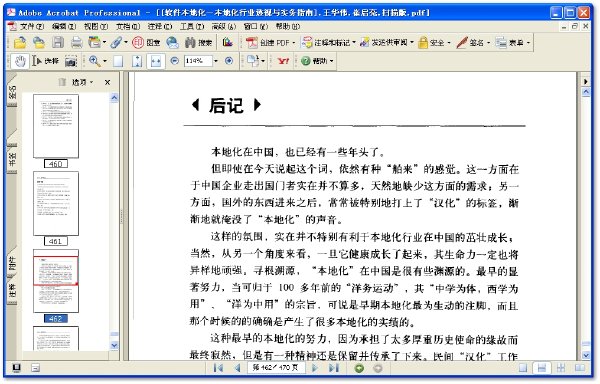Click the color chart icon beside search

point(228,42)
